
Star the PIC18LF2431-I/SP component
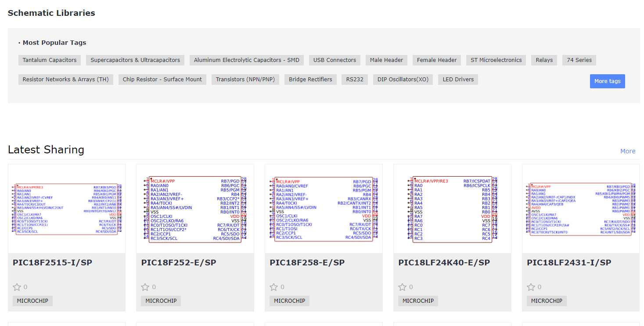[531, 287]
